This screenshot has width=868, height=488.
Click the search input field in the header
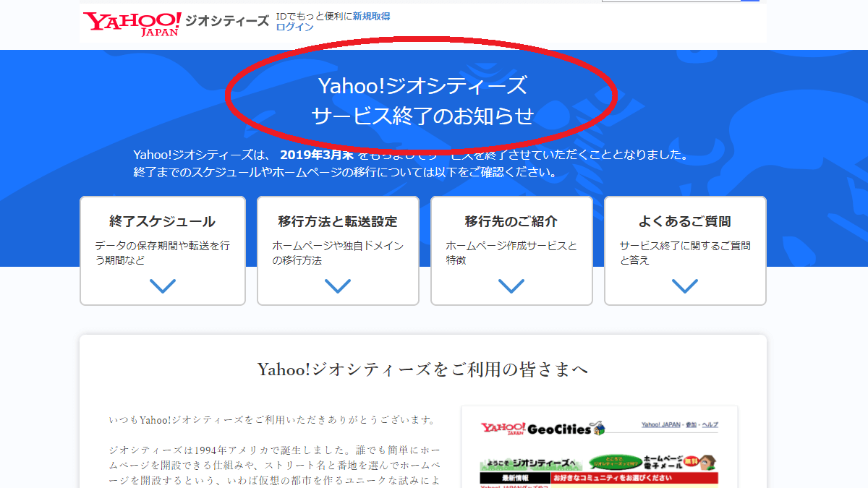[671, 1]
